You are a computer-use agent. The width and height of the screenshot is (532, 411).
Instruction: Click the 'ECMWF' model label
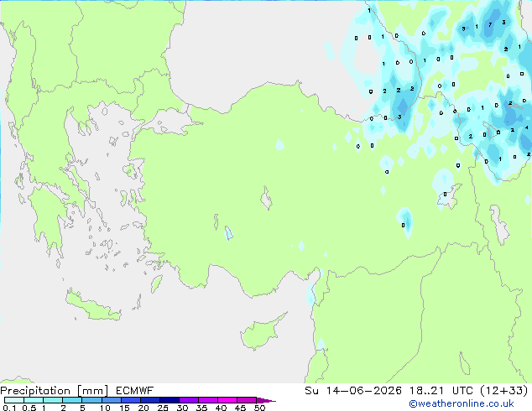(135, 391)
